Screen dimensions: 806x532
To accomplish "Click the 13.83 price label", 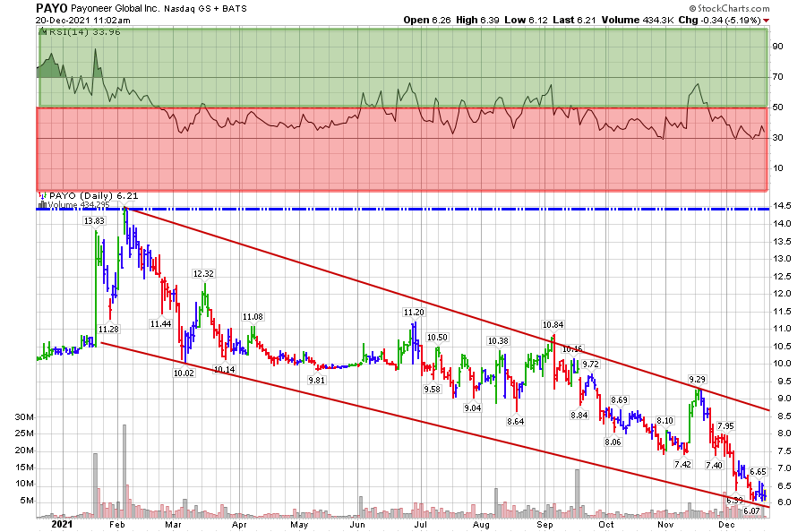I will [93, 220].
